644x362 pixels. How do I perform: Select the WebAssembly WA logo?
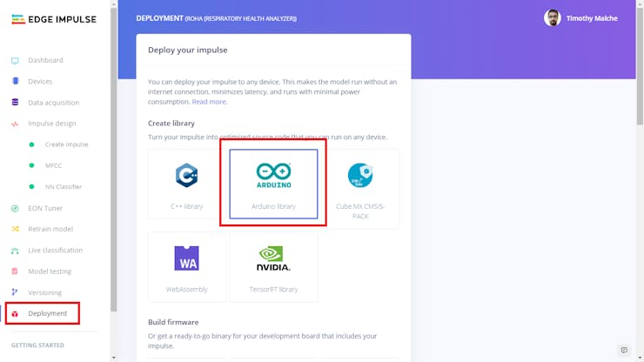point(187,258)
